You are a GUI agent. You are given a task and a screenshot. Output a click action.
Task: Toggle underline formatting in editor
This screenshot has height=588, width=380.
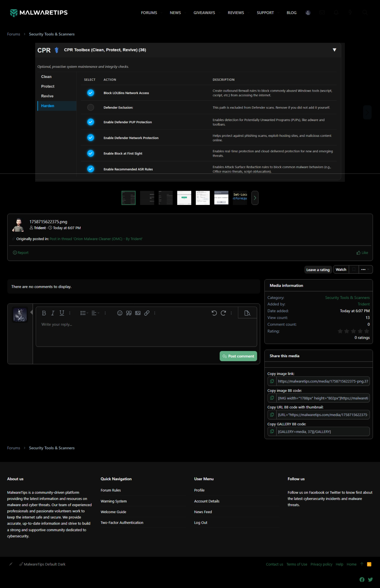pyautogui.click(x=62, y=313)
